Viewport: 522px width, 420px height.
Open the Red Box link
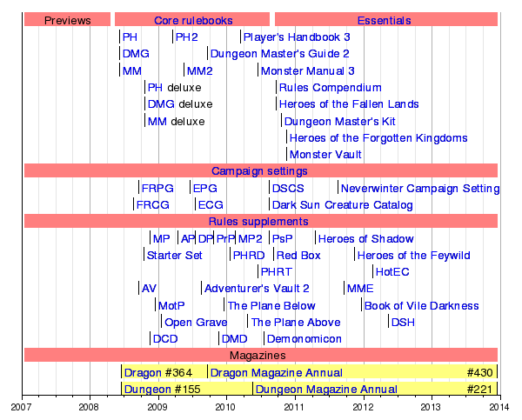(x=298, y=256)
